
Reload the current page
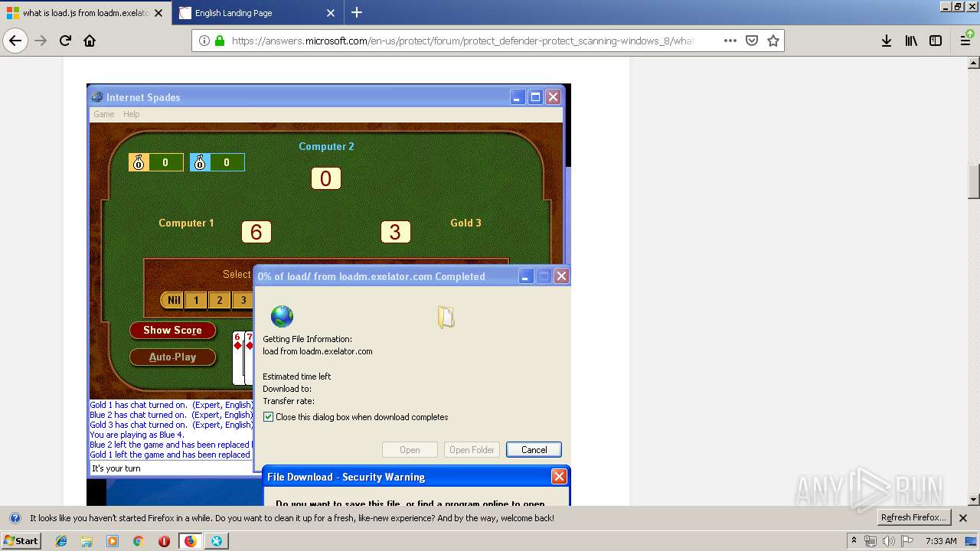pos(66,41)
